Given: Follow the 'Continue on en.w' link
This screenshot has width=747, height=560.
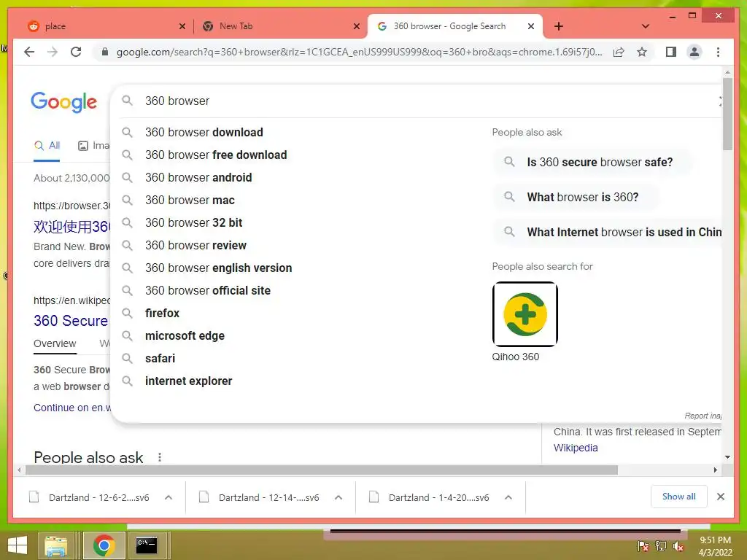Looking at the screenshot, I should point(72,408).
